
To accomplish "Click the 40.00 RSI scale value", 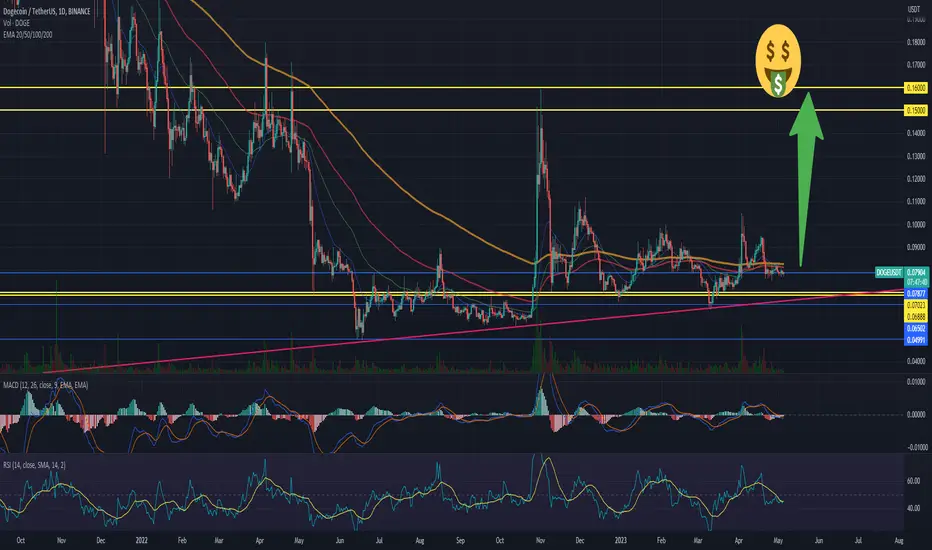I will point(914,508).
